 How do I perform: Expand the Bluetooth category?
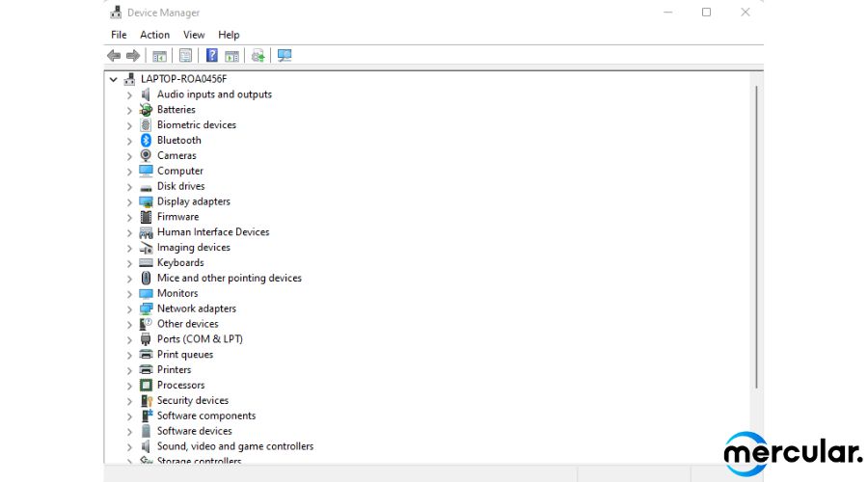coord(129,141)
